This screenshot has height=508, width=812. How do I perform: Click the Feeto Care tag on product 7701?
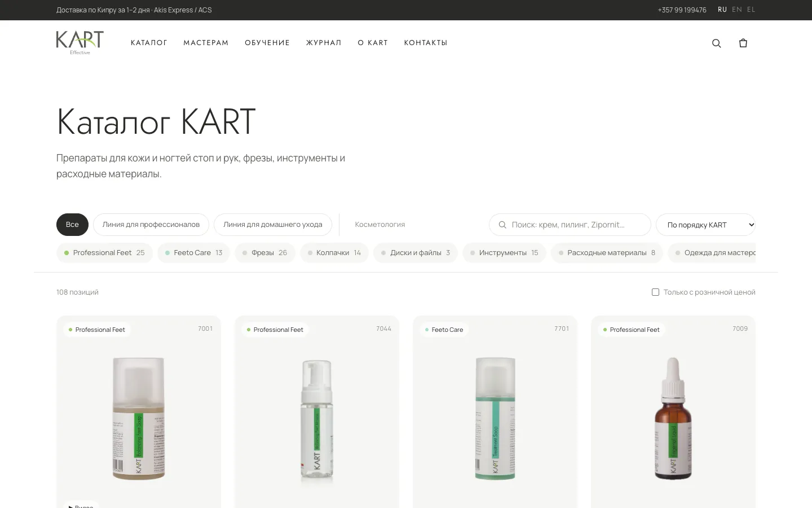click(x=444, y=330)
